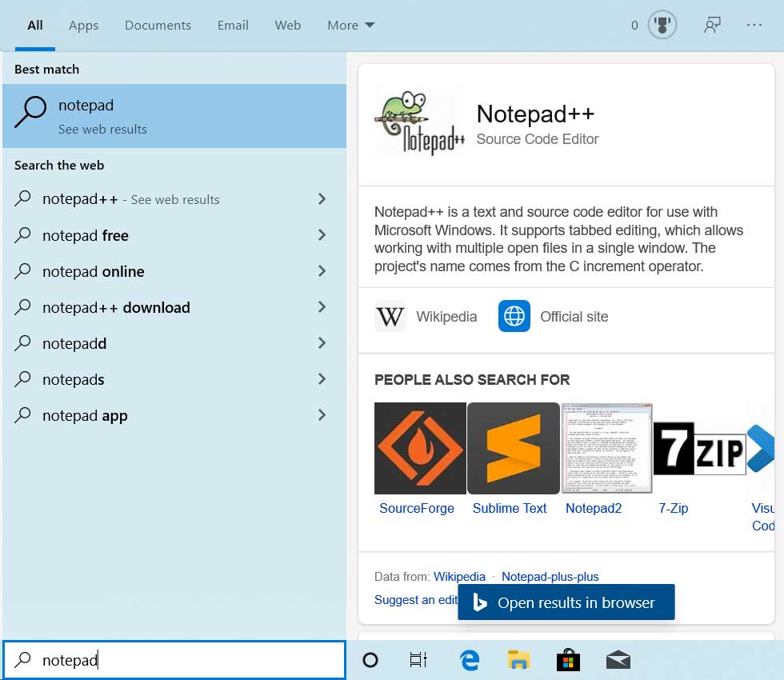The image size is (784, 680).
Task: Select the notepad app web suggestion
Action: click(174, 415)
